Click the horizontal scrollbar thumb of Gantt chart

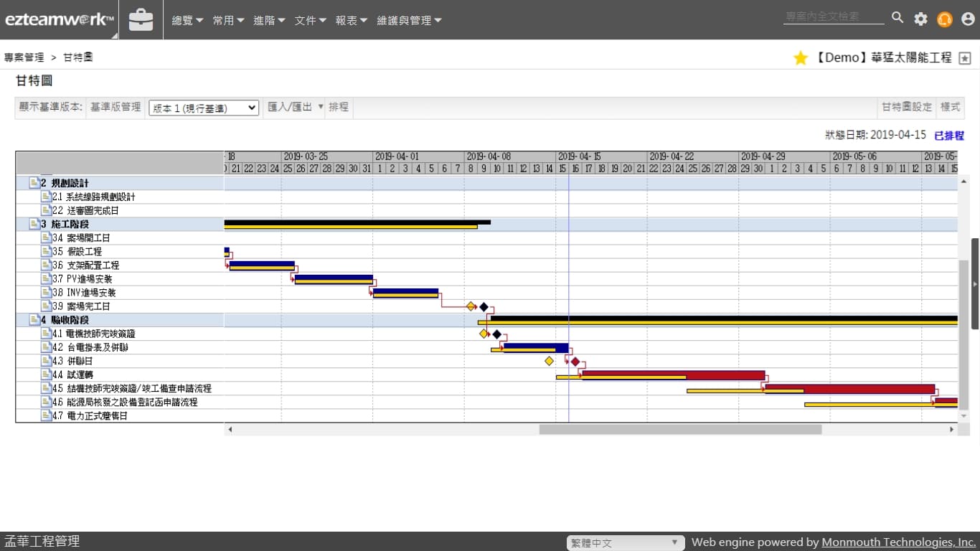(679, 430)
